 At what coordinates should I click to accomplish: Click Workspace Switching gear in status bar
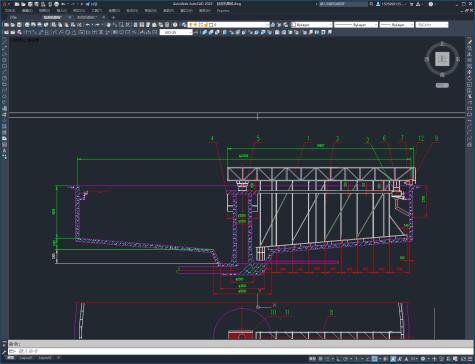coord(423,359)
